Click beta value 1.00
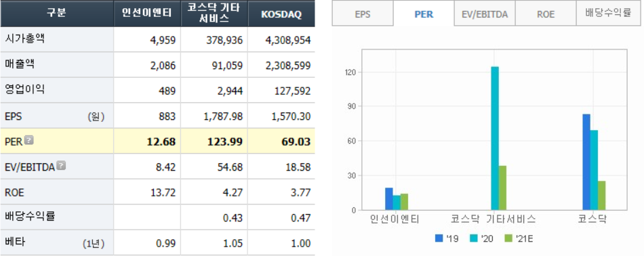 tap(300, 243)
